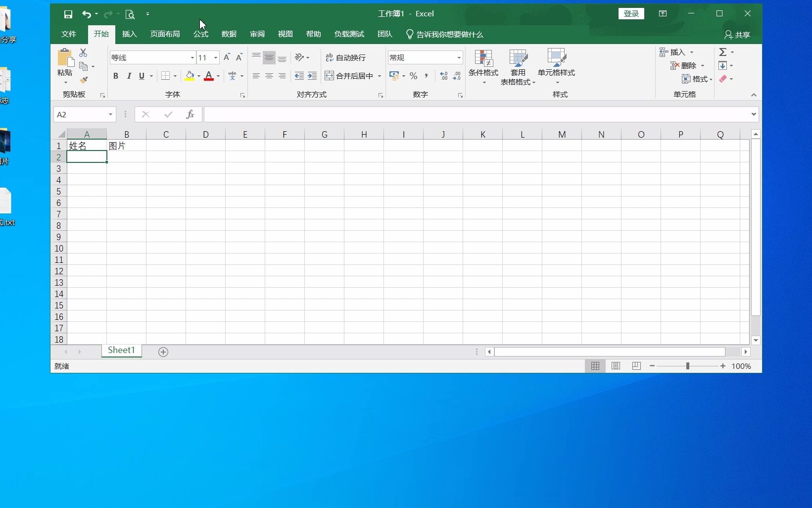Open 套用表格格式 Format as Table

pos(518,67)
